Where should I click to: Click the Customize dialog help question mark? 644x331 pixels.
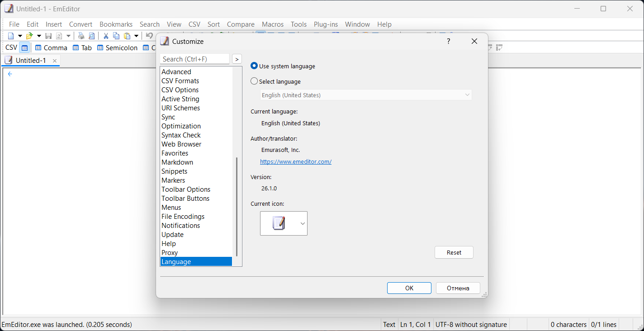tap(449, 41)
